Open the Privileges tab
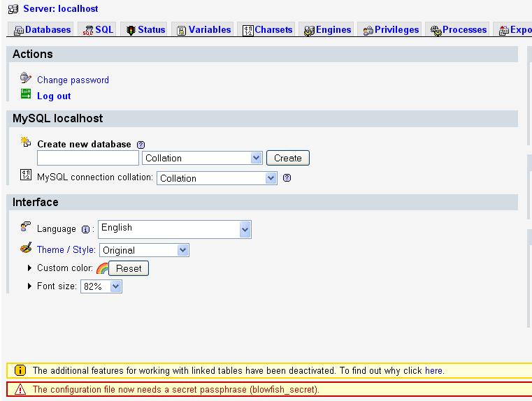This screenshot has width=532, height=401. point(391,29)
